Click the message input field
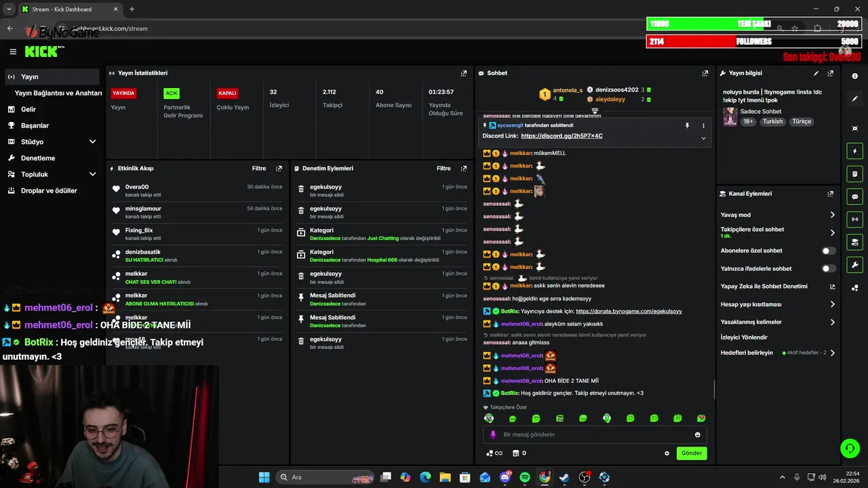 click(595, 434)
